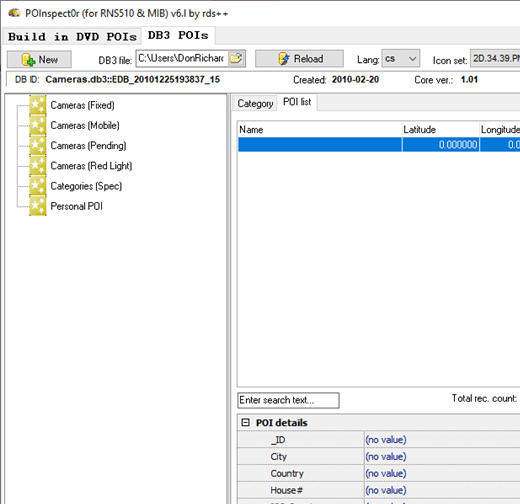
Task: Sort by the Latitude column header
Action: click(x=440, y=129)
